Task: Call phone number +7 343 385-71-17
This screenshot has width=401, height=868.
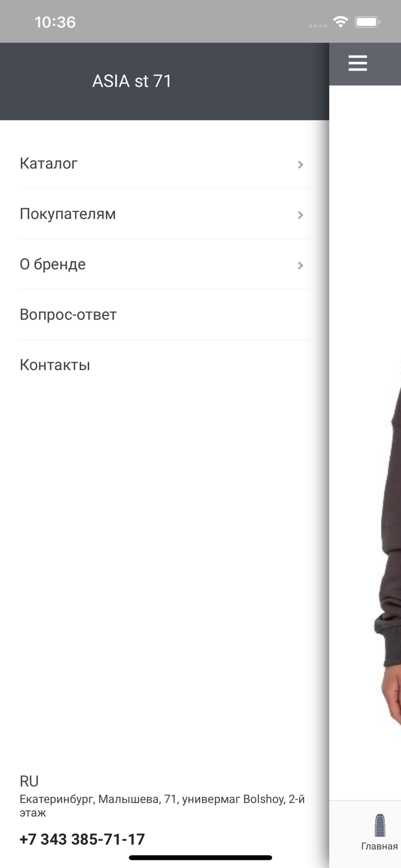Action: [82, 839]
